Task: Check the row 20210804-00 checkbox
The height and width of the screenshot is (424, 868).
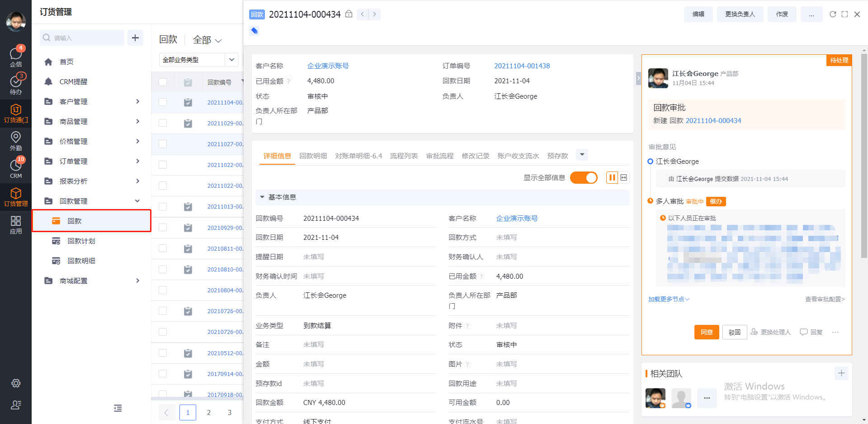Action: [163, 290]
